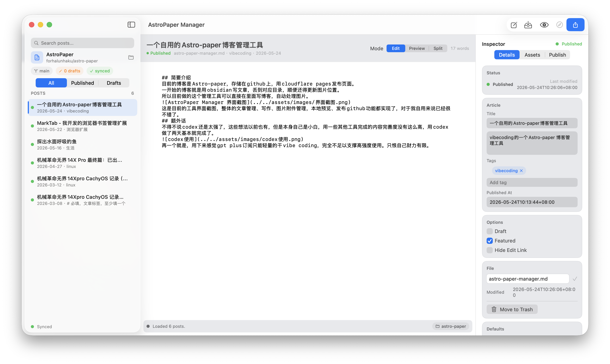Viewport: 610px width, 364px height.
Task: Open the Details inspector tab
Action: tap(507, 55)
